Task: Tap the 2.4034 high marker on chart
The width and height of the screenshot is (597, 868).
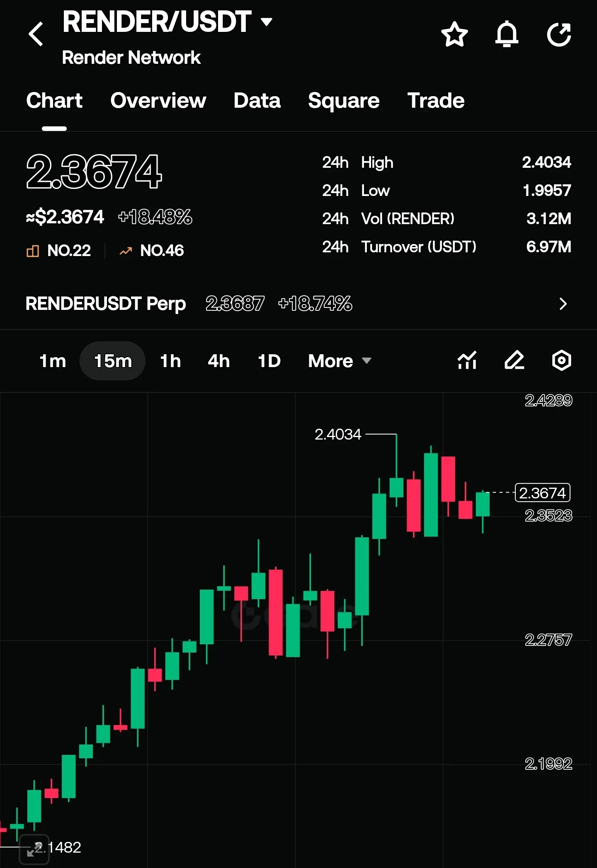Action: click(x=338, y=434)
